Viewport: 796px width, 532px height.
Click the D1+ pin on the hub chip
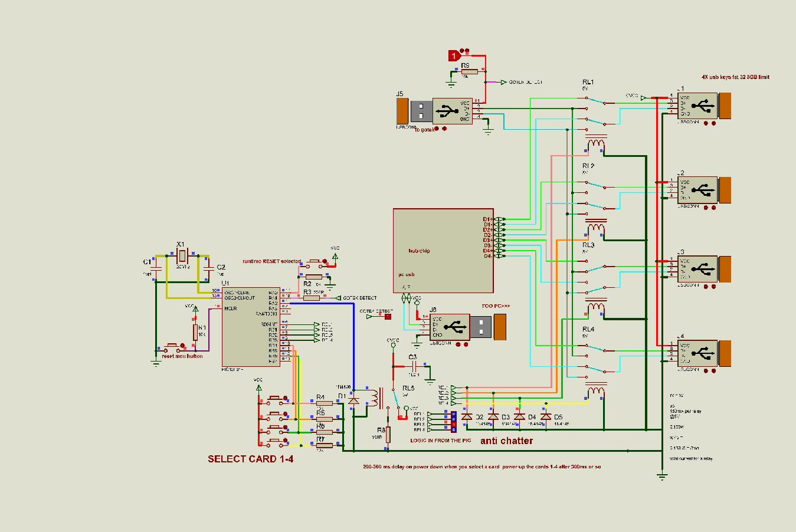pos(487,219)
